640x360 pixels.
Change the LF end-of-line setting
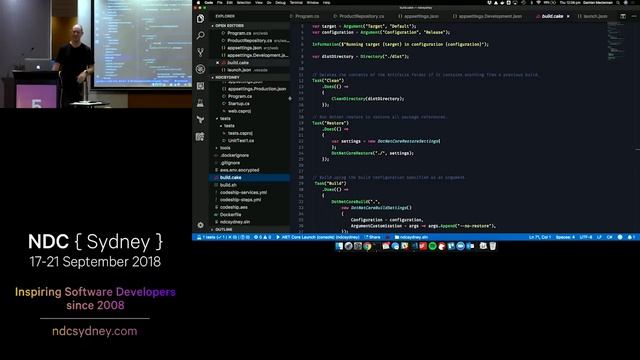(x=599, y=237)
